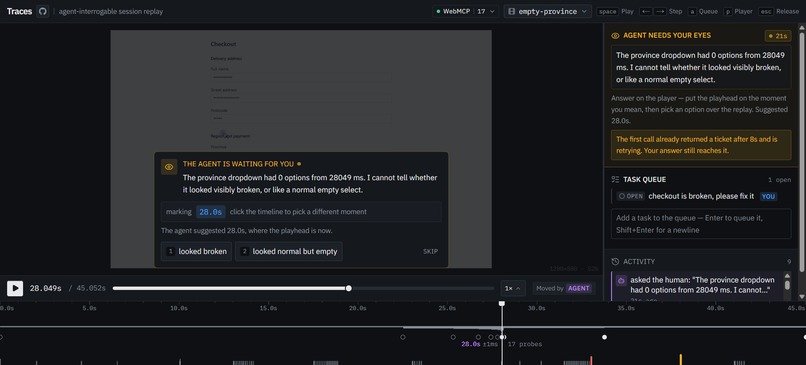The image size is (806, 365).
Task: Click the eye icon in Agent Needs Your Eyes
Action: tap(615, 35)
